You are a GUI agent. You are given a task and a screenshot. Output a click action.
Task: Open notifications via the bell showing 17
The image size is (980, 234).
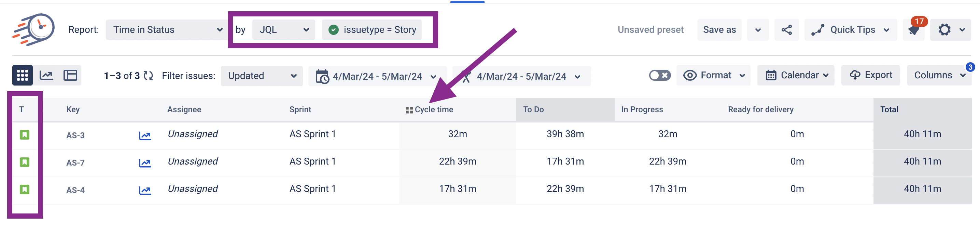click(914, 29)
